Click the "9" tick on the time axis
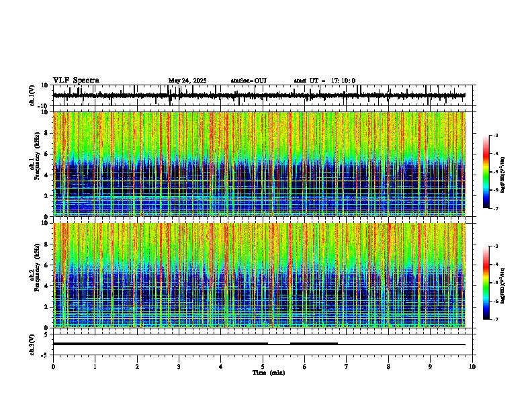The image size is (532, 411). (x=430, y=367)
